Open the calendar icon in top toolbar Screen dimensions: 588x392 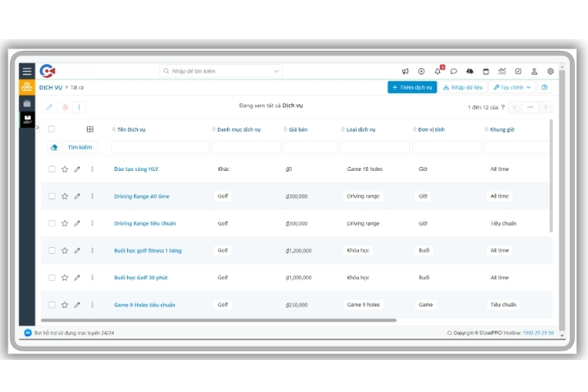(485, 71)
